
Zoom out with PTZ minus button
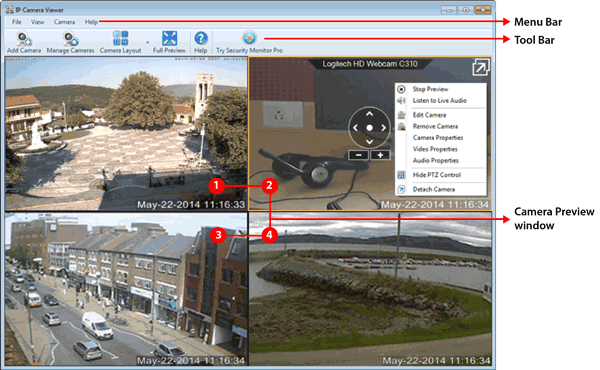click(x=359, y=155)
